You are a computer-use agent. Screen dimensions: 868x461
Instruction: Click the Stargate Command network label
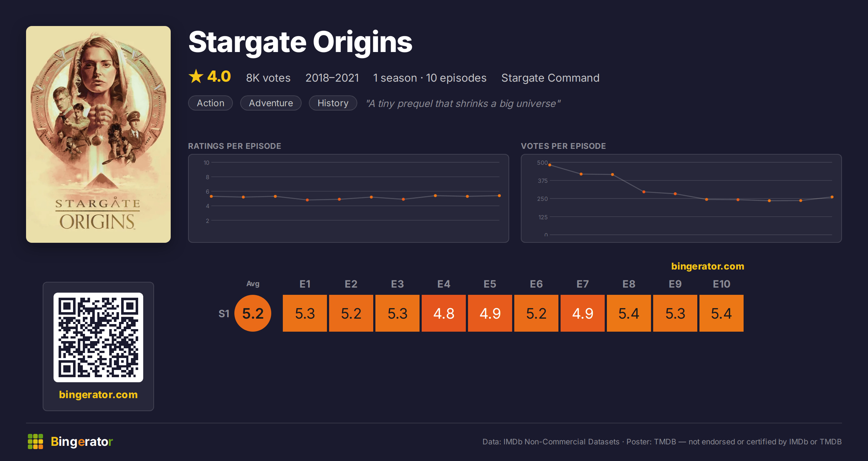pos(550,78)
